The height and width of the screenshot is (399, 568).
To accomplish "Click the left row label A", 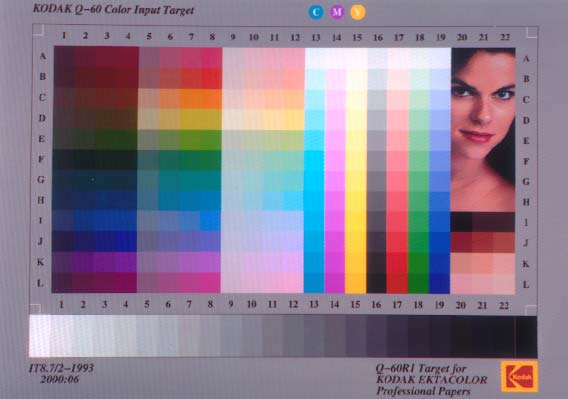I will click(x=43, y=56).
